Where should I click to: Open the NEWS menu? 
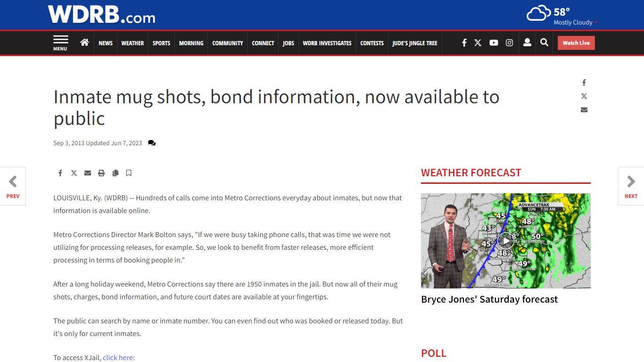pyautogui.click(x=106, y=43)
